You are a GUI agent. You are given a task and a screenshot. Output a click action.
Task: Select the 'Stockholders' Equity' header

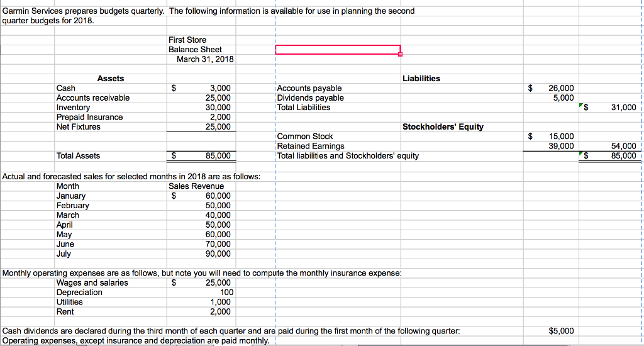[443, 126]
